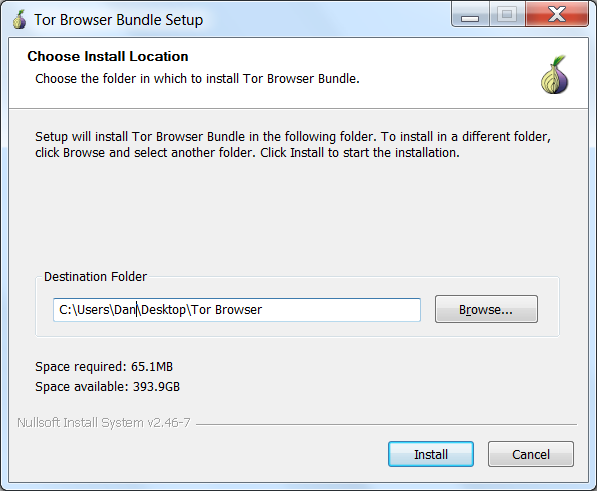This screenshot has width=597, height=491.
Task: Place cursor on 'Users' in the destination path
Action: click(93, 310)
